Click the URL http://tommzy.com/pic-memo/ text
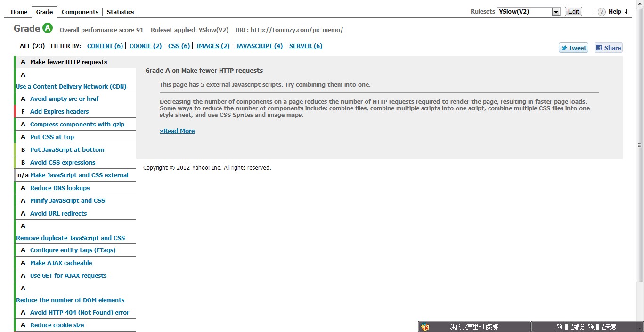644x332 pixels. [x=289, y=30]
